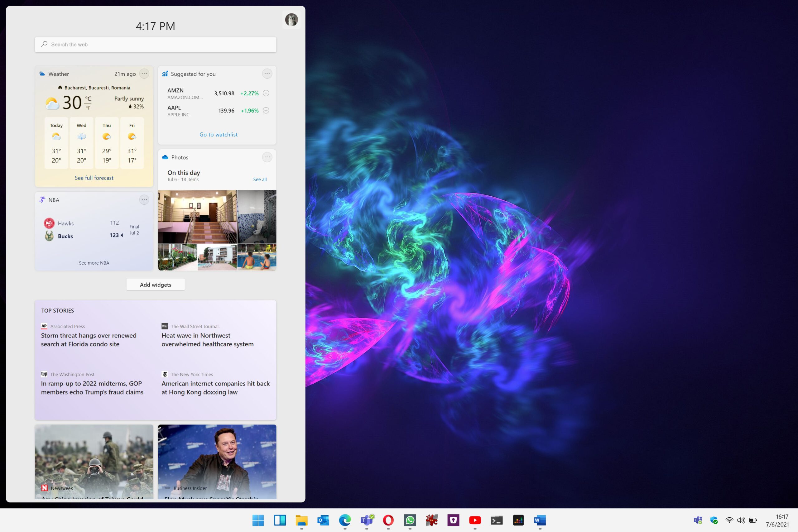Click the Windows Start button

point(258,520)
